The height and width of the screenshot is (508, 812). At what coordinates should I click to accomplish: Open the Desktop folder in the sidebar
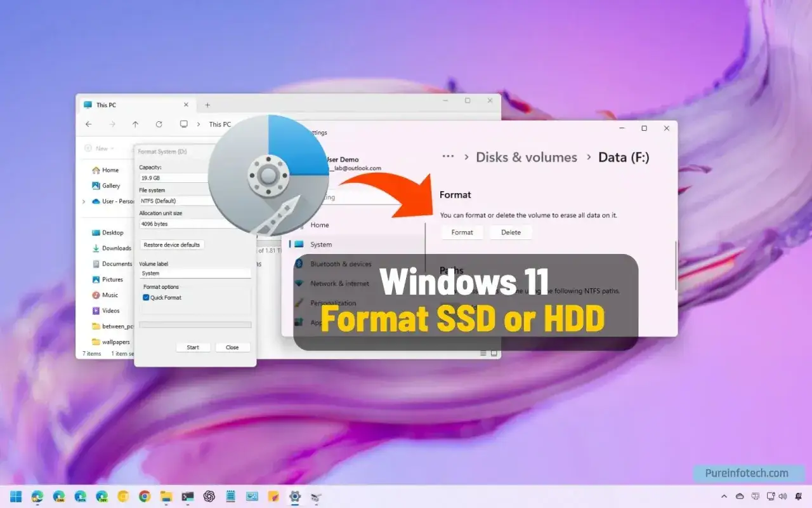[107, 233]
